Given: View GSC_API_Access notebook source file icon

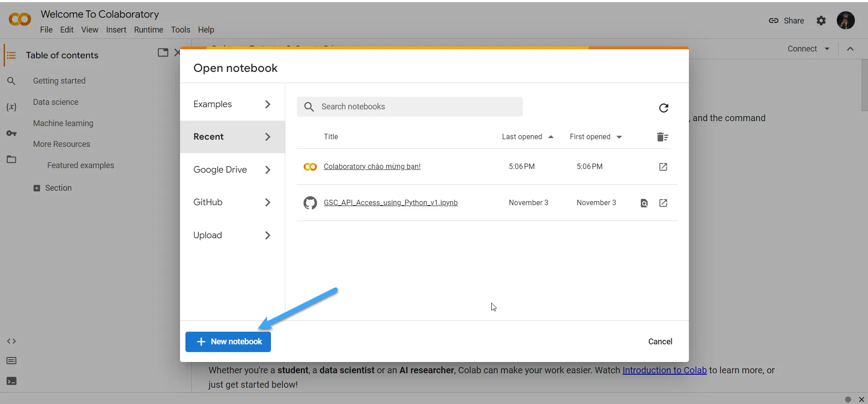Looking at the screenshot, I should pyautogui.click(x=644, y=203).
